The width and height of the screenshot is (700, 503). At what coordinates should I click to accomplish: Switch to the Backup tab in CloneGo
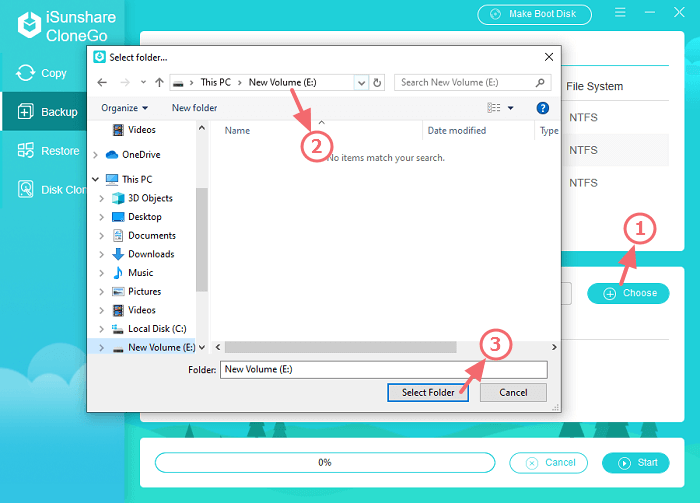tap(44, 112)
